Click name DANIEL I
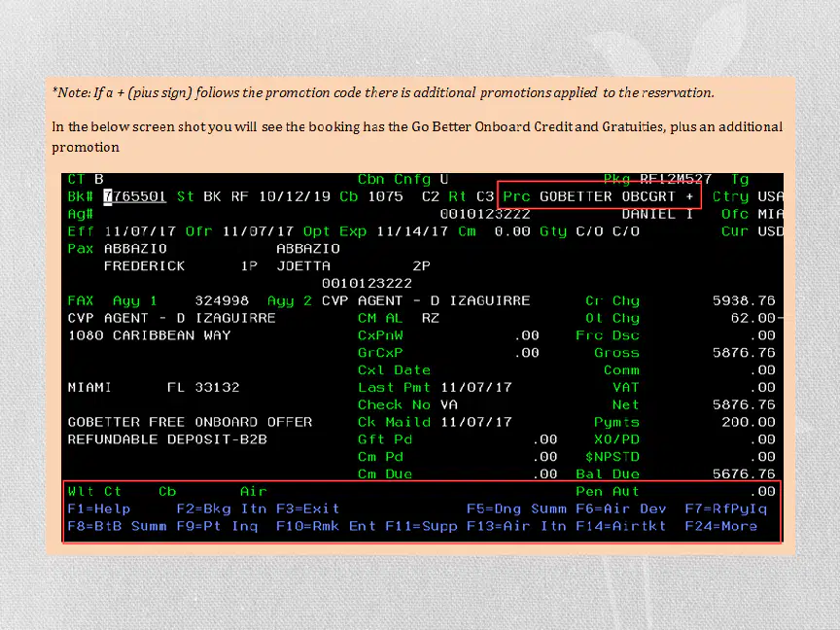 point(657,214)
